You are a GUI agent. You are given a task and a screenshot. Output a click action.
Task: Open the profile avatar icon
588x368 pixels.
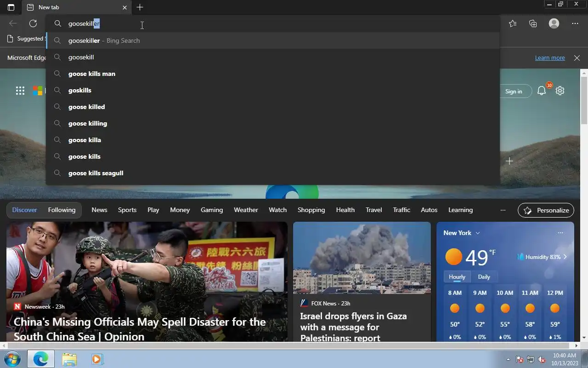click(554, 23)
